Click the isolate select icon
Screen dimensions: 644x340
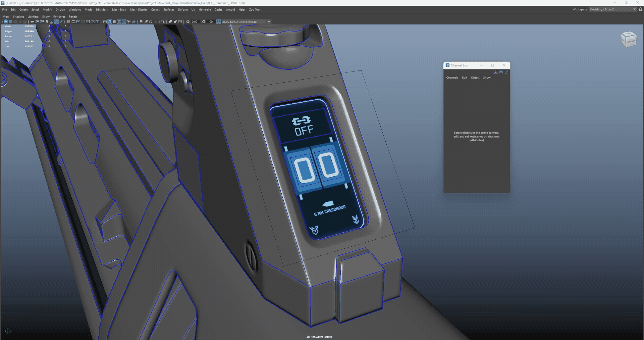tap(163, 21)
